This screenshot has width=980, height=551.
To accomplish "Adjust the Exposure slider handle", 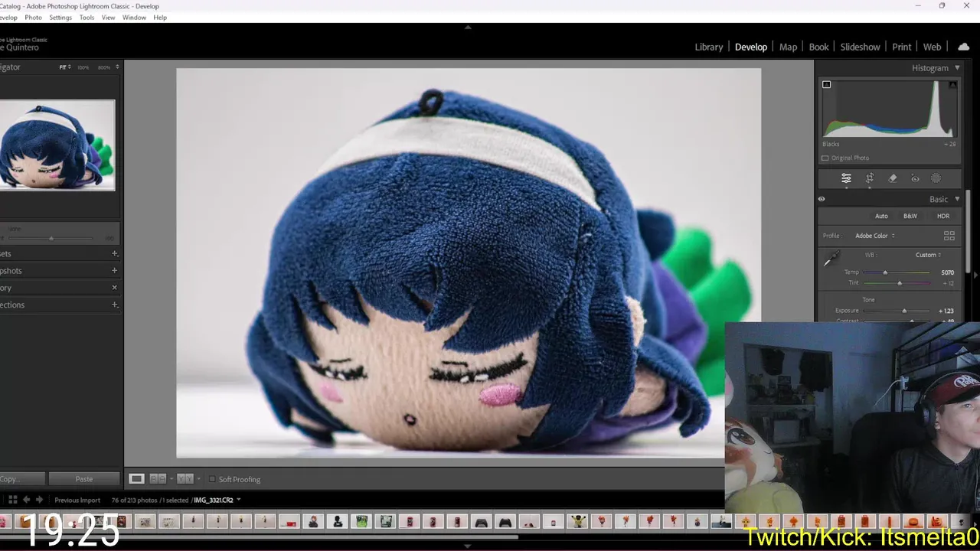I will point(904,311).
